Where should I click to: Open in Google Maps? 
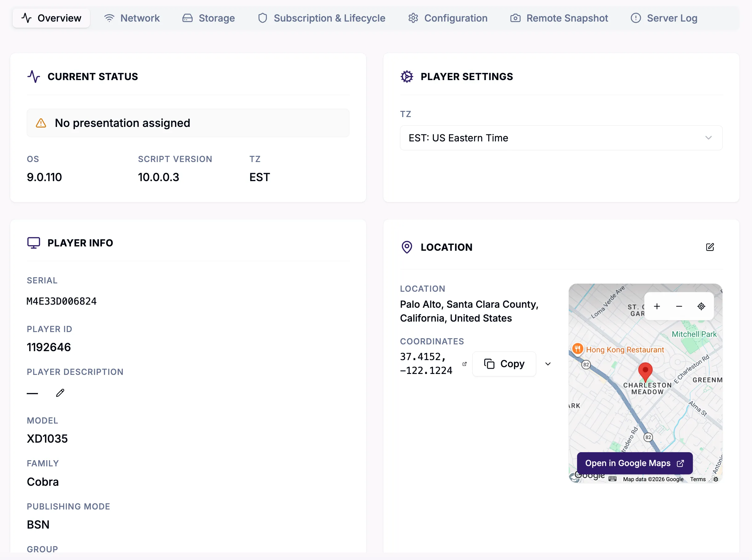coord(634,463)
